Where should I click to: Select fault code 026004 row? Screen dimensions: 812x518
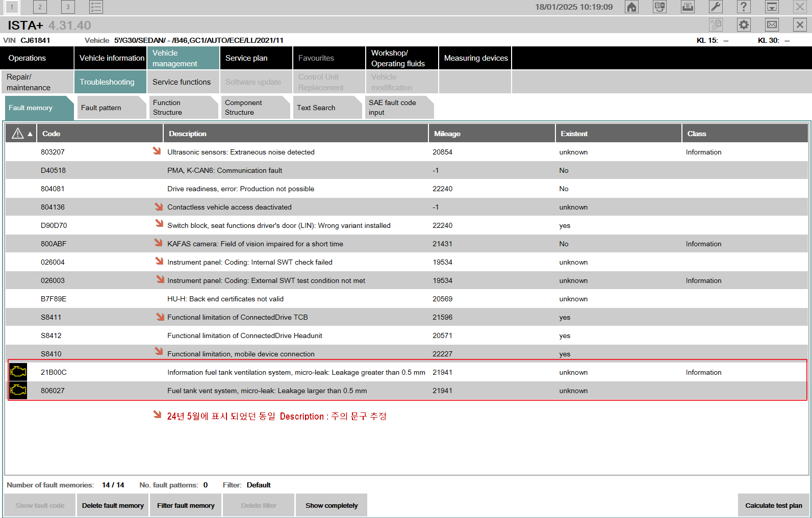407,262
